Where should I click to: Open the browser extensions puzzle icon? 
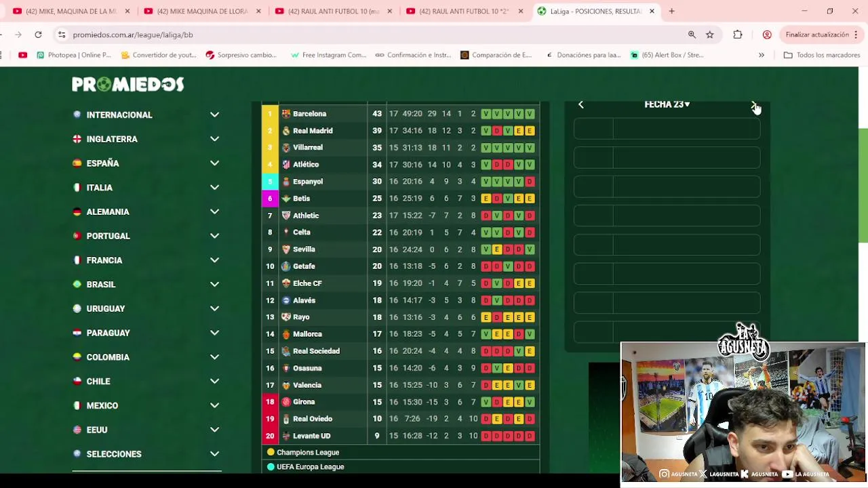click(738, 35)
